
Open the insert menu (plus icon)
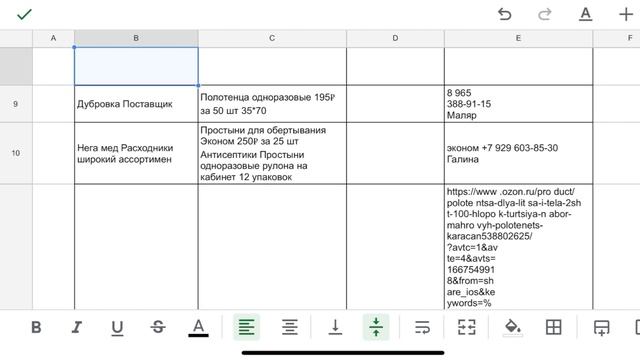click(626, 15)
